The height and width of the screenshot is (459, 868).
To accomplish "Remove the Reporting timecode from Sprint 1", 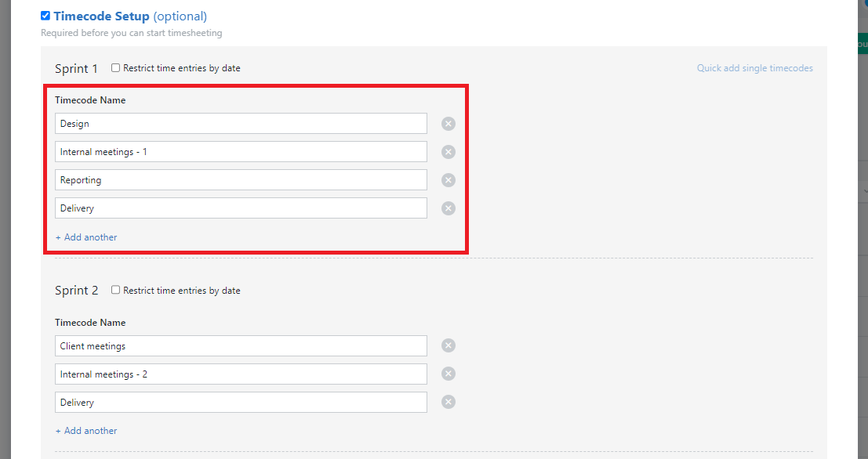I will click(448, 179).
